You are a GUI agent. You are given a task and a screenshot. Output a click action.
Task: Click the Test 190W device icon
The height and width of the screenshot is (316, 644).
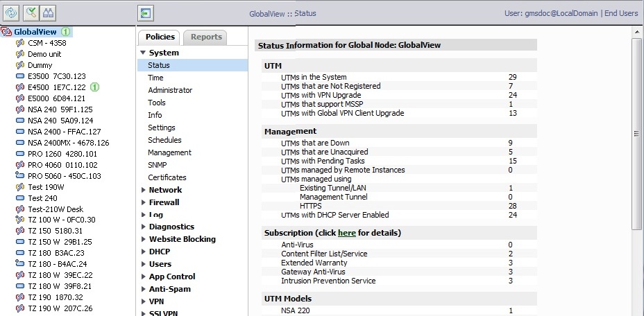pyautogui.click(x=20, y=186)
